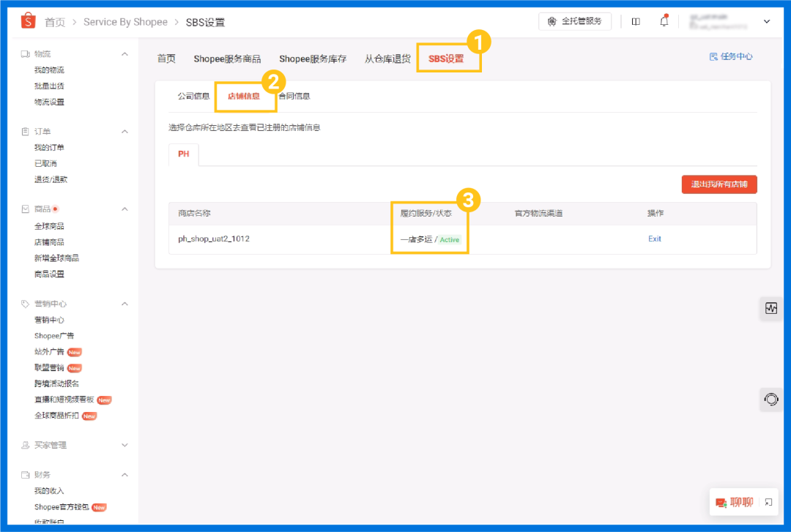
Task: Open the notification bell
Action: (x=664, y=21)
